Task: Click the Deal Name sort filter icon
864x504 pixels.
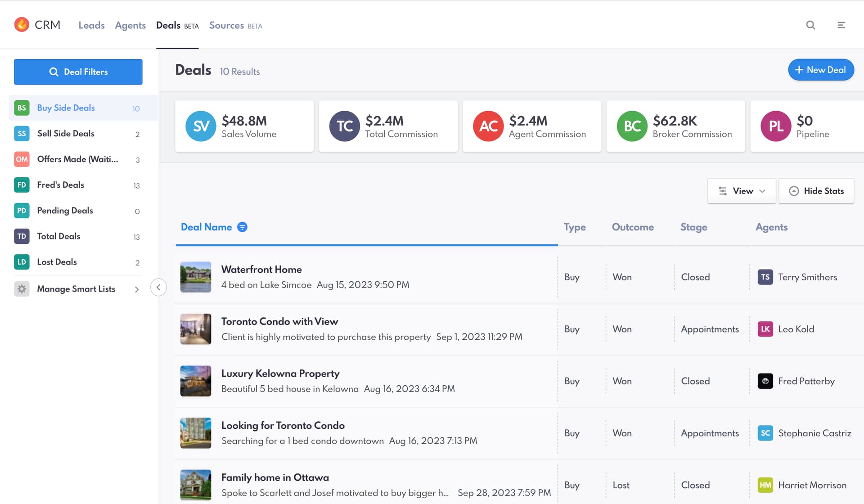Action: tap(242, 227)
